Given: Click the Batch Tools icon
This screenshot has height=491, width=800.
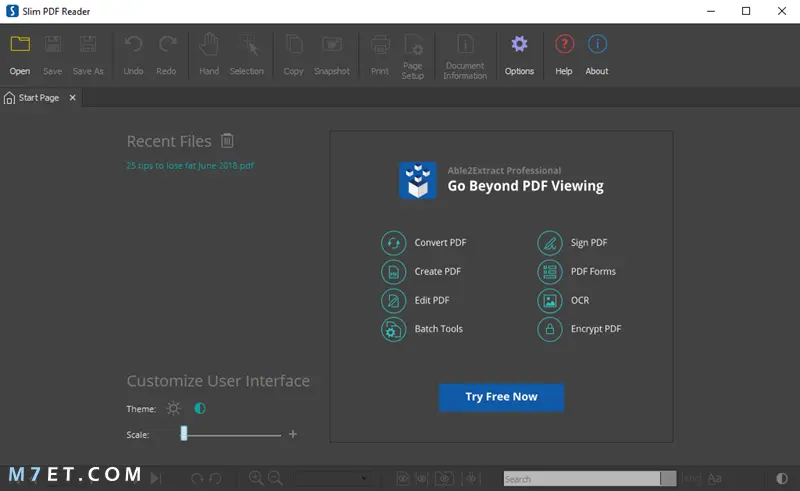Looking at the screenshot, I should 393,329.
